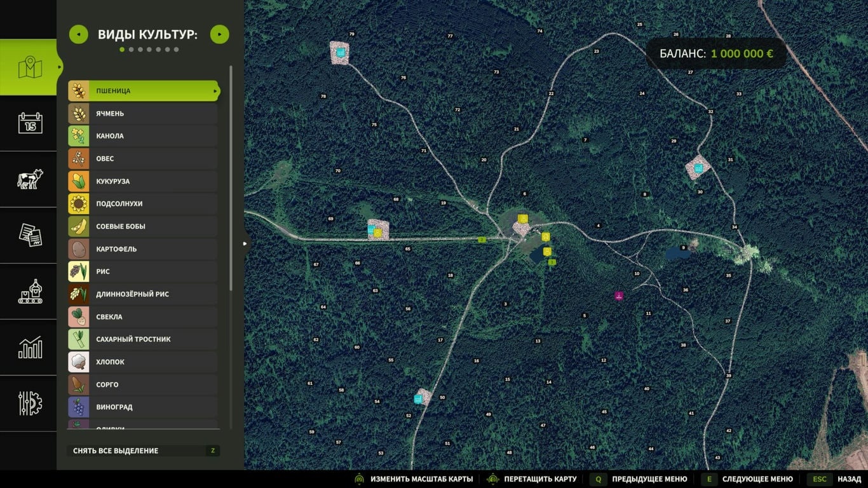Click the left arrow for previous filter page
This screenshot has width=868, height=488.
(79, 34)
